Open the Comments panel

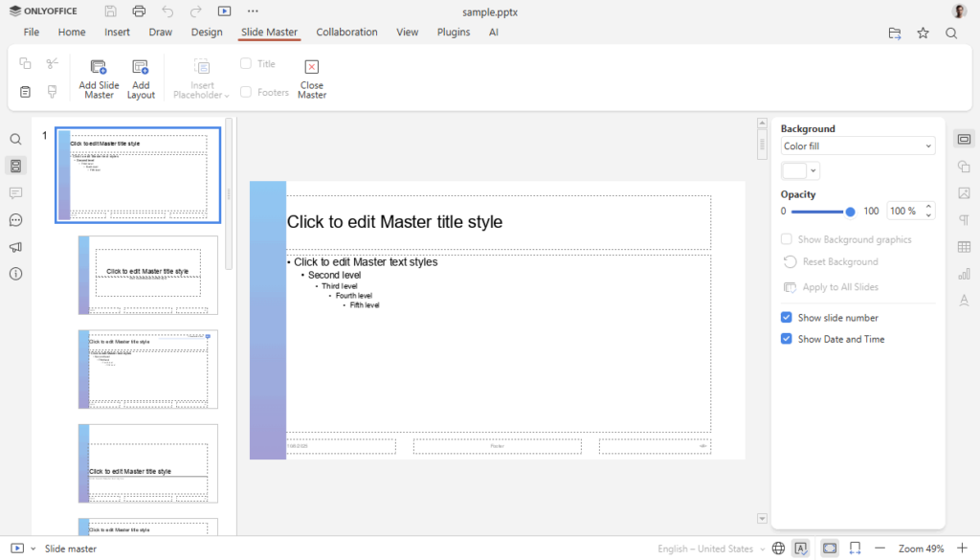[x=15, y=192]
